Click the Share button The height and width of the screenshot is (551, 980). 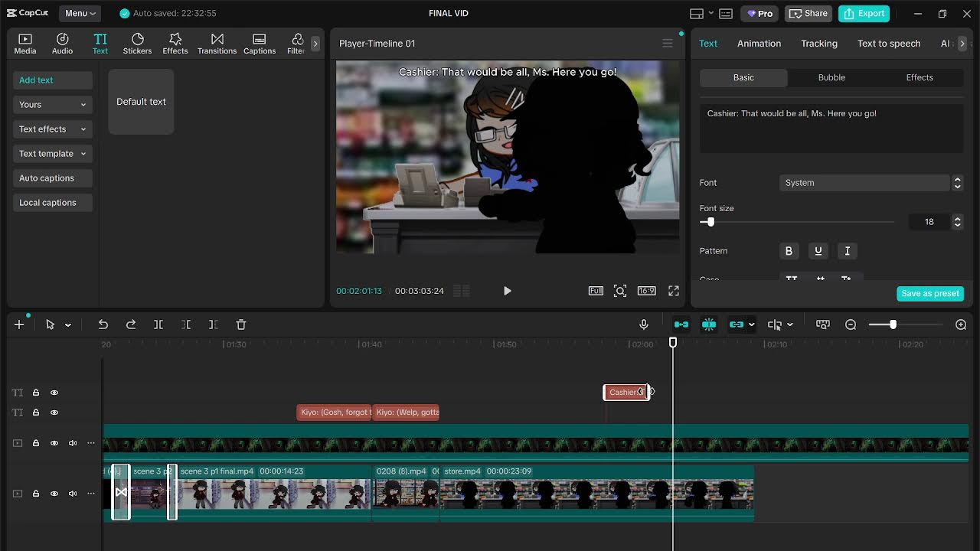tap(808, 13)
